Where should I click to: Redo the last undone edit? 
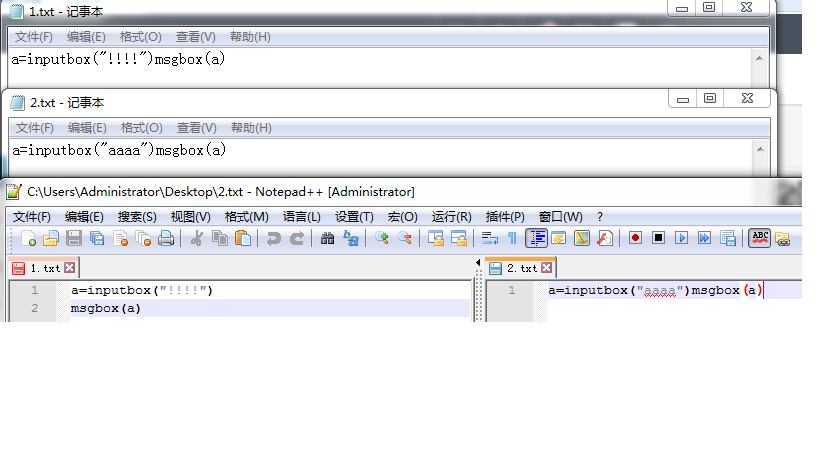[297, 239]
